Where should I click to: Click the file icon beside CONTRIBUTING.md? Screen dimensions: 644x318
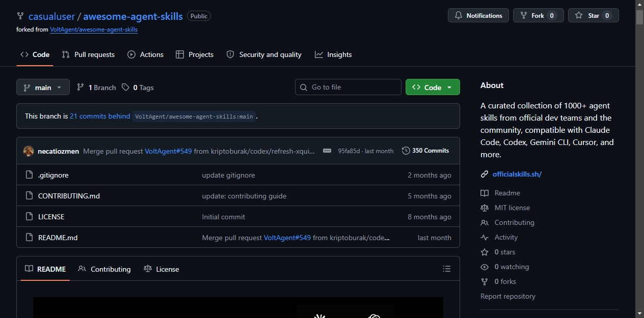[30, 196]
